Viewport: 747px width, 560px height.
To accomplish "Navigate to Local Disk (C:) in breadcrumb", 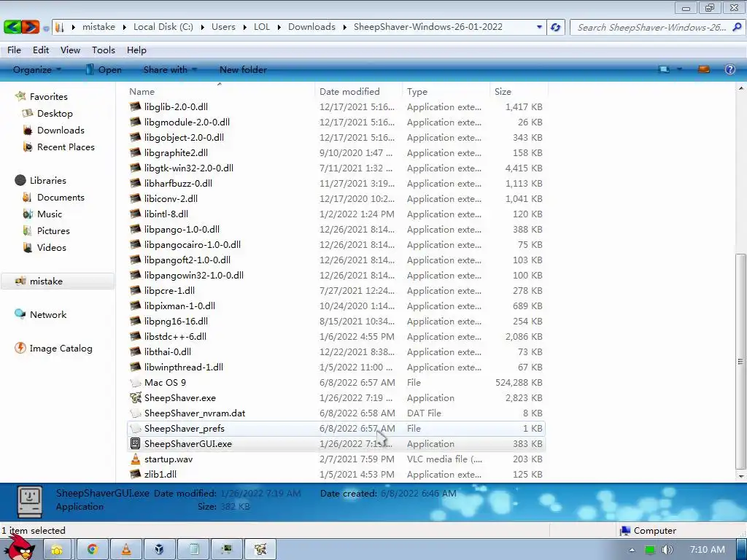I will coord(163,27).
